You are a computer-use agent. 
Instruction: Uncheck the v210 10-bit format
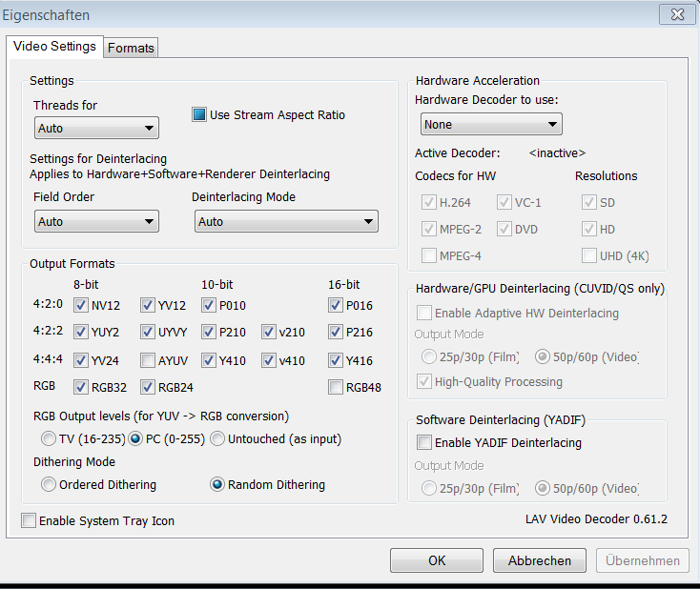[270, 333]
